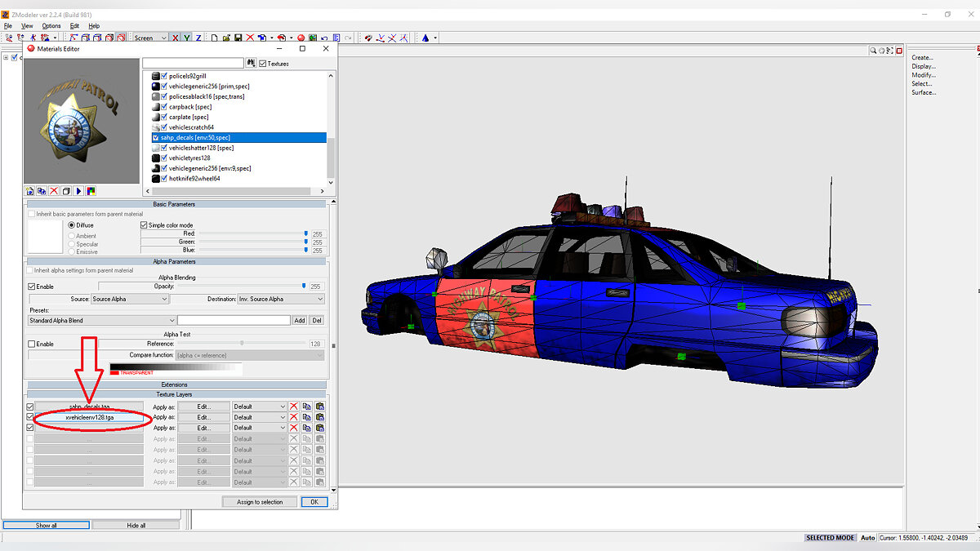Expand the Standard Alpha Blend presets dropdown
980x551 pixels.
tap(102, 321)
